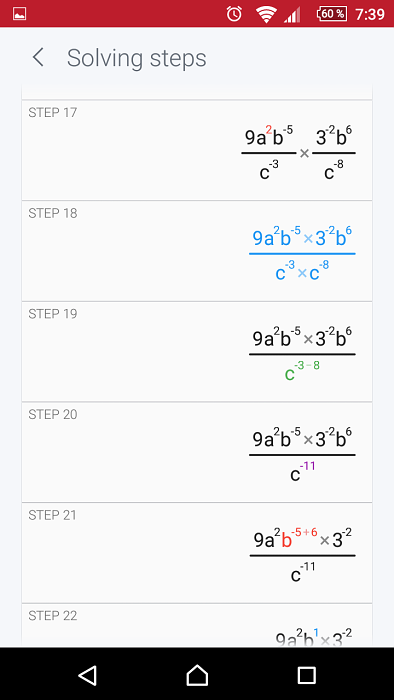Screen dimensions: 394x700
Task: Select the STEP 20 card
Action: (197, 452)
